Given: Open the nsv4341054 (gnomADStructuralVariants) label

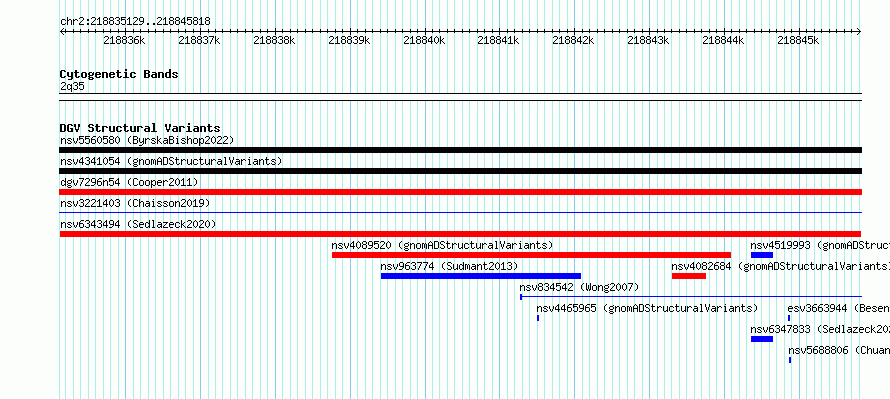Looking at the screenshot, I should pyautogui.click(x=171, y=161).
